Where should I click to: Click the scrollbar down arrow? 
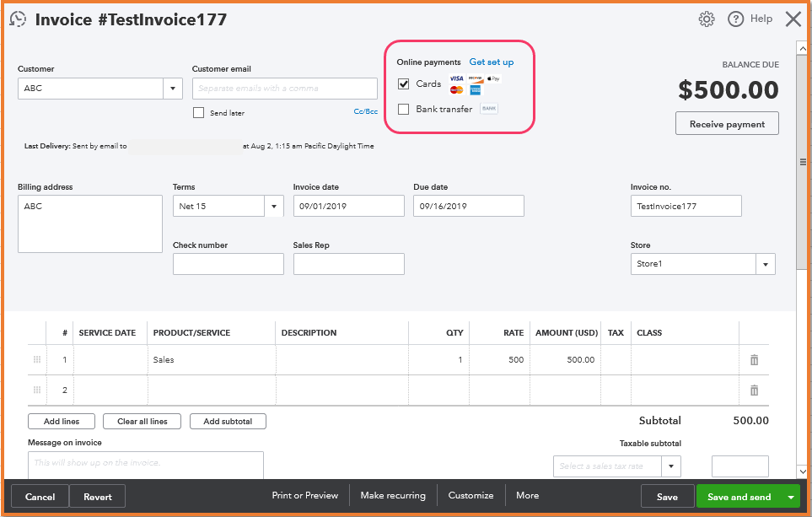tap(803, 471)
